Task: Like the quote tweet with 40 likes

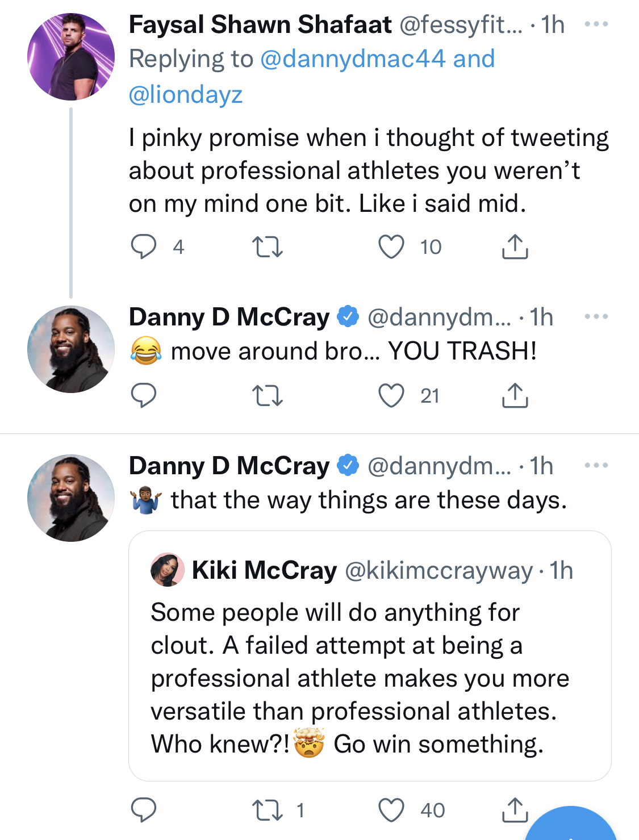Action: click(391, 810)
